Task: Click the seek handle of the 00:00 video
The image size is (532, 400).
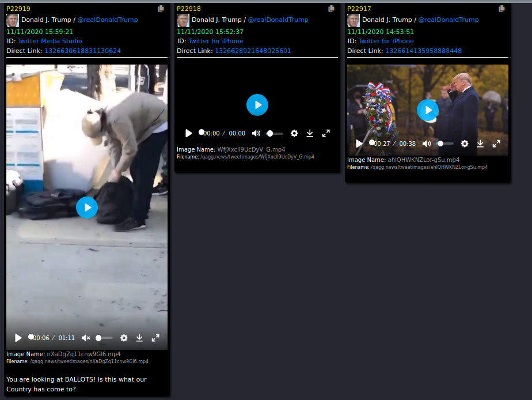Action: (201, 132)
